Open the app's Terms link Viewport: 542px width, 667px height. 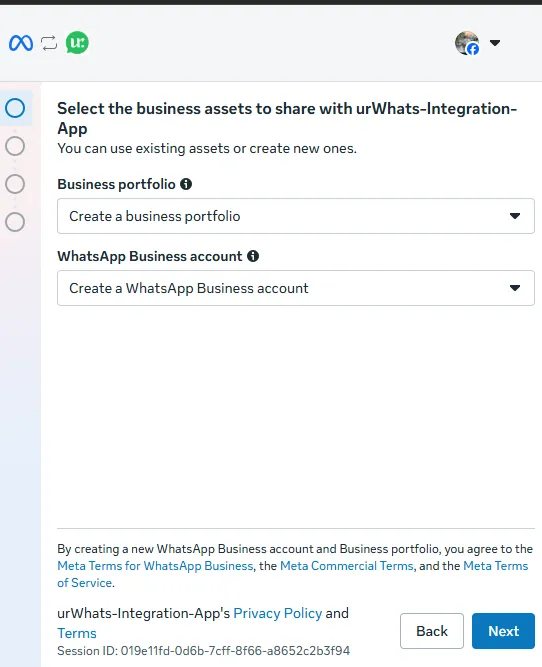point(77,633)
